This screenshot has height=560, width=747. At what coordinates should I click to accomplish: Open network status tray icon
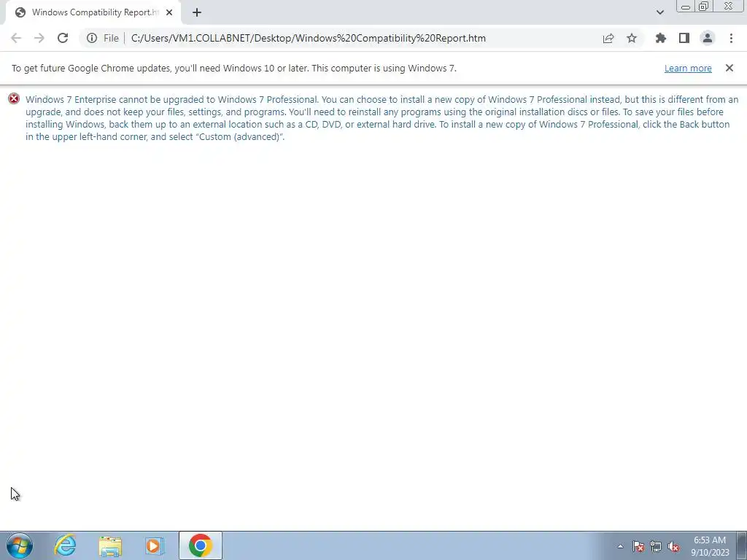coord(656,546)
